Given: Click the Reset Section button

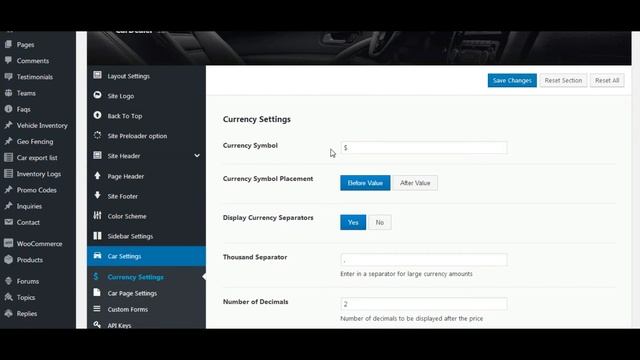Looking at the screenshot, I should point(563,80).
